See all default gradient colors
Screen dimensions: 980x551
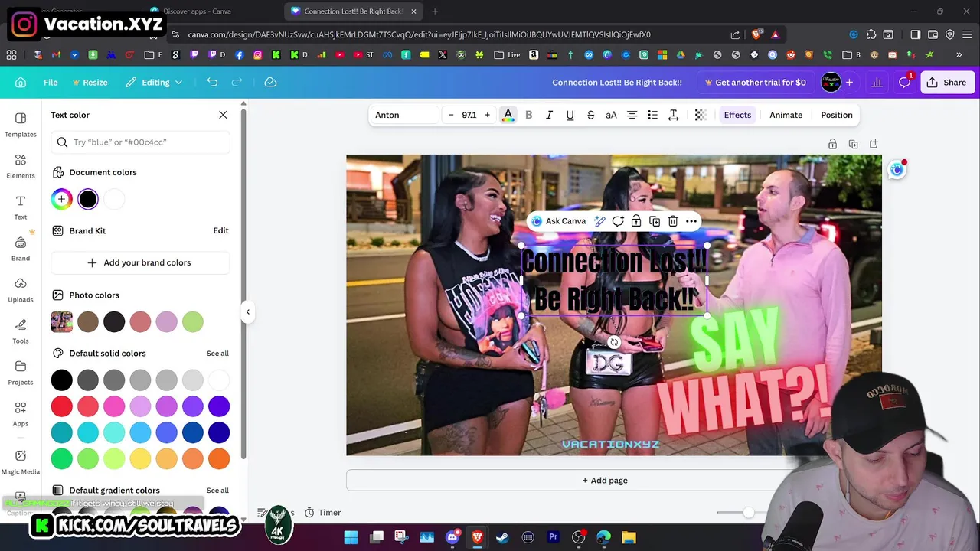pyautogui.click(x=217, y=490)
